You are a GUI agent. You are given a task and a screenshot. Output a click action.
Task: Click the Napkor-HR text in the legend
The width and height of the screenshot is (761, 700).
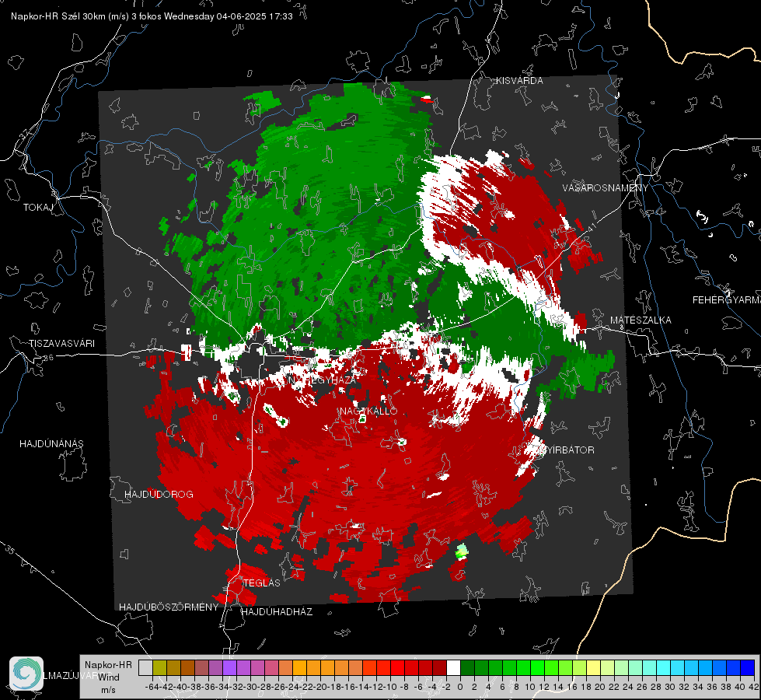[108, 665]
